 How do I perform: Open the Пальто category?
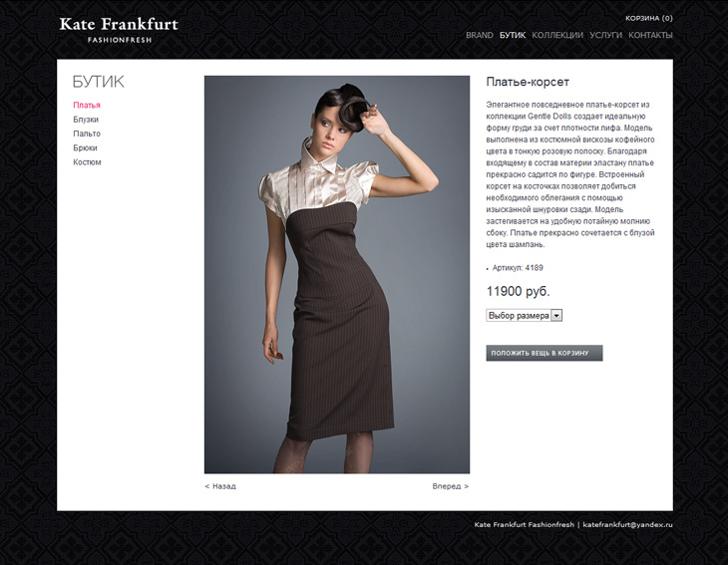tap(87, 134)
